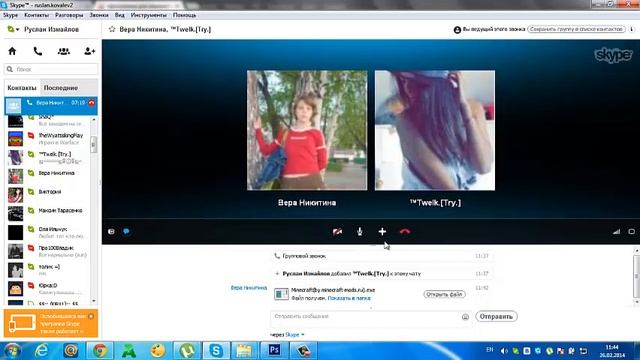Open call quality signal bars icon
This screenshot has width=640, height=360.
(x=616, y=231)
